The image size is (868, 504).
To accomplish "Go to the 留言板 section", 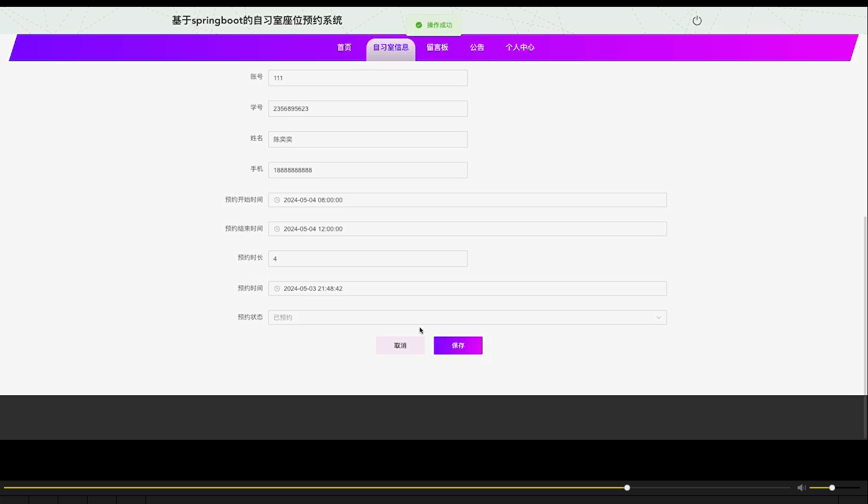I will [437, 48].
